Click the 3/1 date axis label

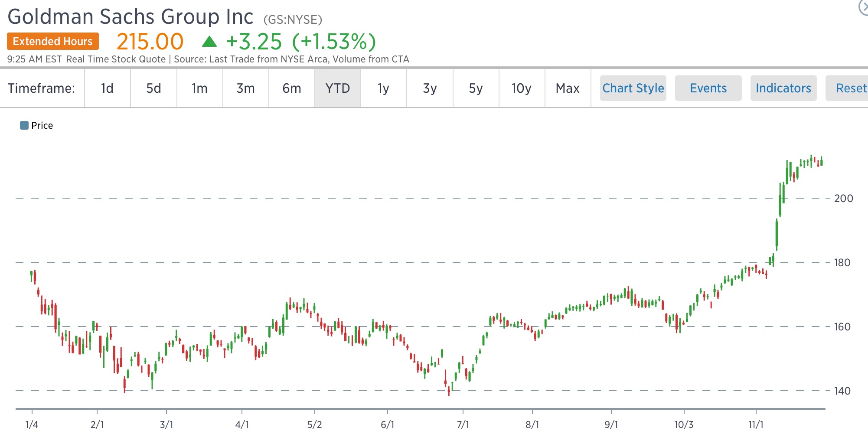pyautogui.click(x=166, y=425)
